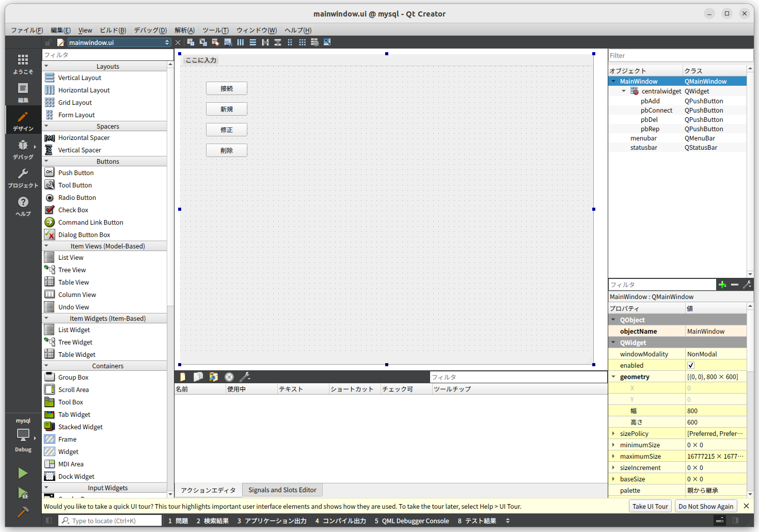
Task: Select the 削除 button on the form
Action: click(227, 150)
